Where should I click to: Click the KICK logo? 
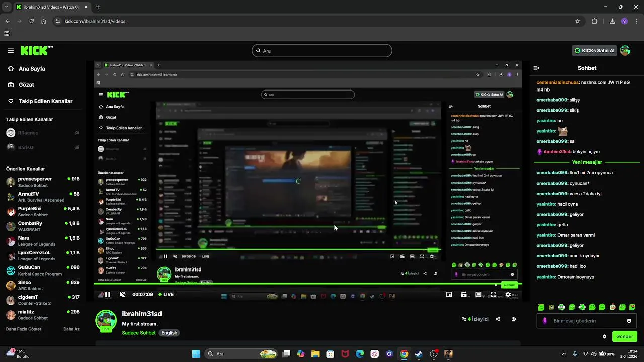[x=37, y=51]
